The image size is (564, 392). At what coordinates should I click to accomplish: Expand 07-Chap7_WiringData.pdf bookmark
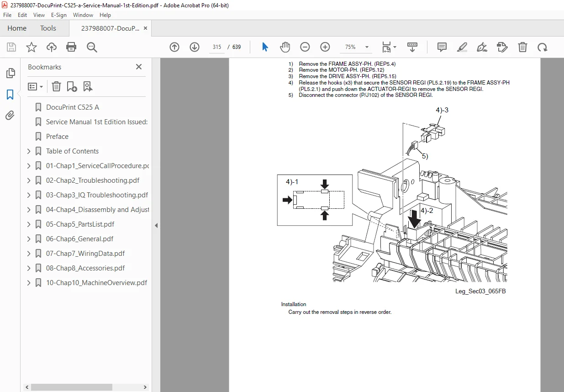point(29,254)
